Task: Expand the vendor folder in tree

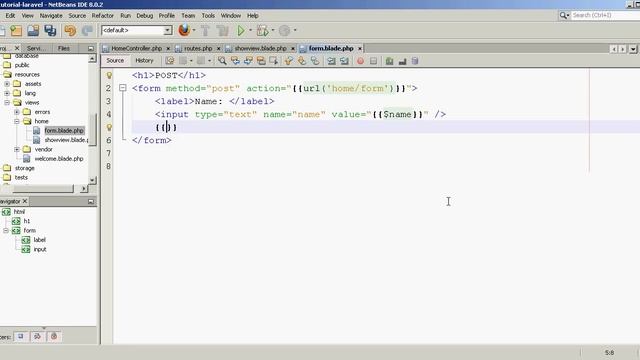Action: coord(17,149)
